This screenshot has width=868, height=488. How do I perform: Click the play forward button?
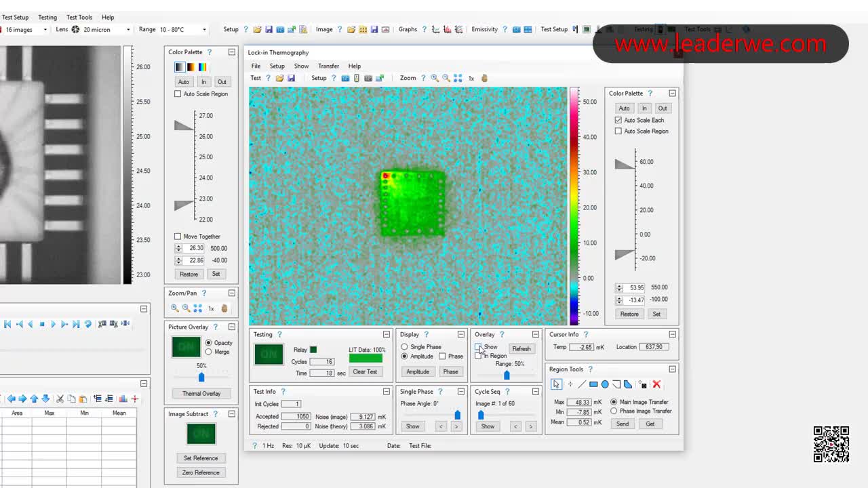click(x=53, y=324)
